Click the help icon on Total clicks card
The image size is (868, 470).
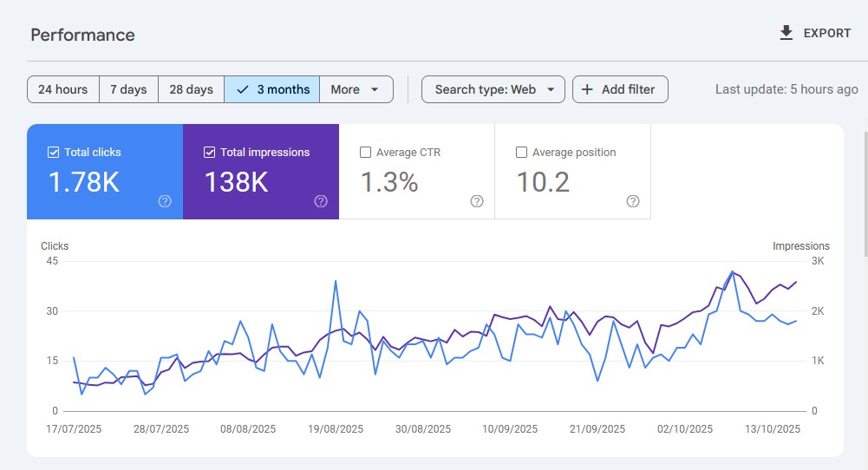[x=165, y=201]
